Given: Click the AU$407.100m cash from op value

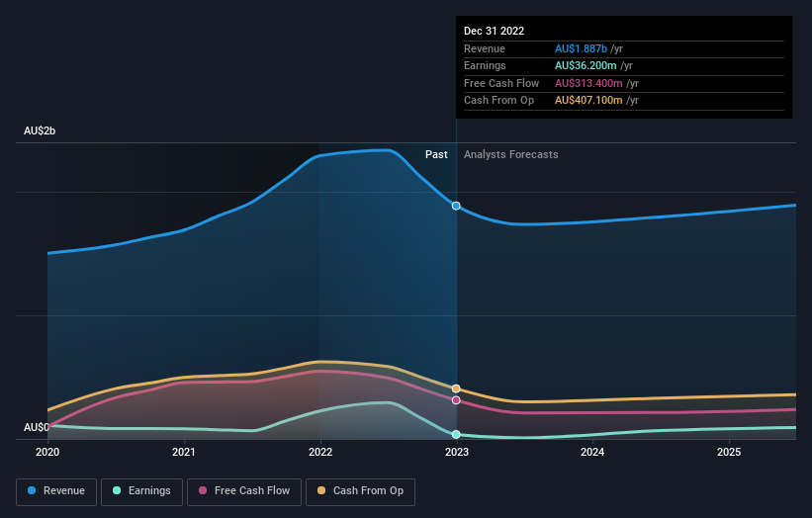Looking at the screenshot, I should [588, 101].
